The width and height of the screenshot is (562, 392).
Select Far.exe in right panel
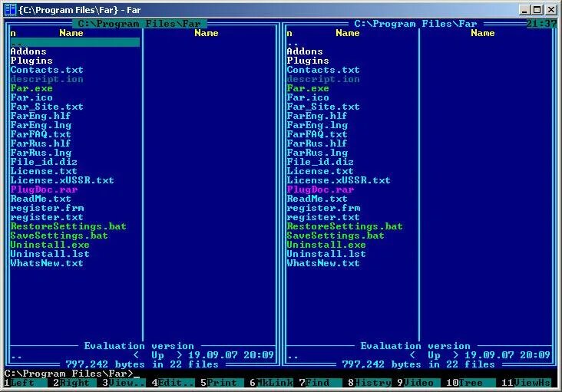pos(308,88)
